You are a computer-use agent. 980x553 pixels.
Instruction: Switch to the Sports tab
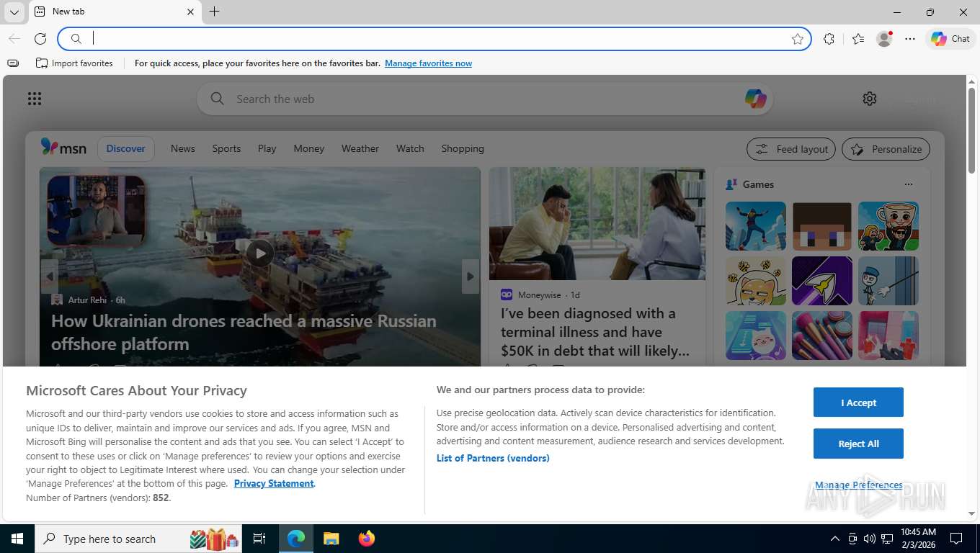[226, 148]
